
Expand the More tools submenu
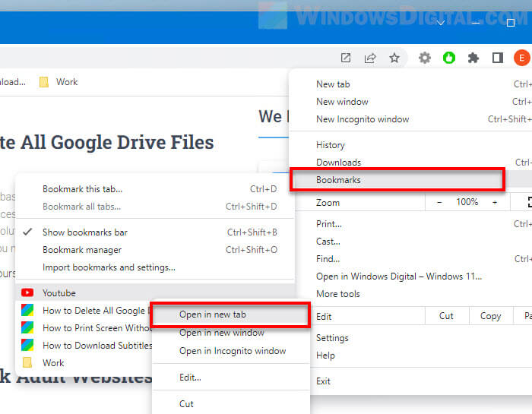coord(412,294)
